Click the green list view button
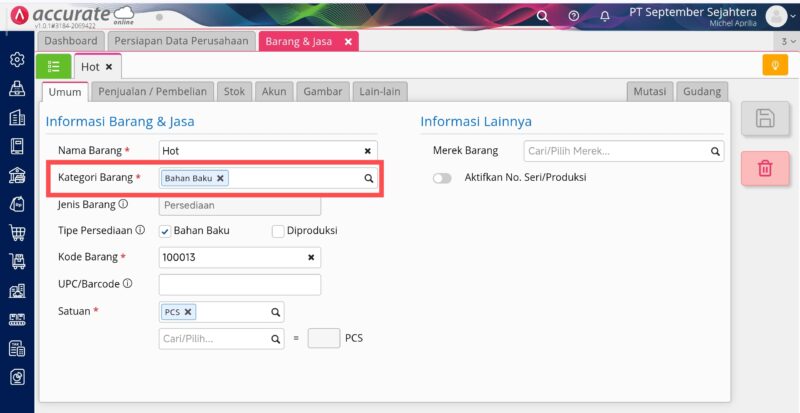This screenshot has width=800, height=413. point(54,66)
